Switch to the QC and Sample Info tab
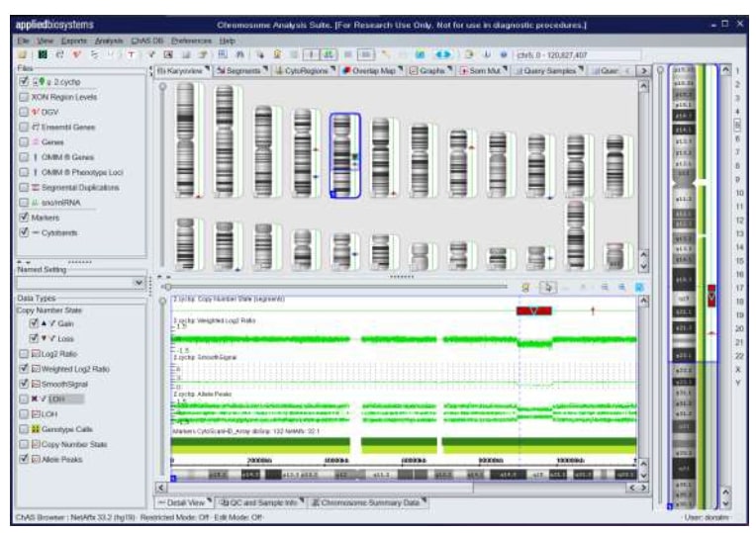This screenshot has width=756, height=533. [x=265, y=502]
